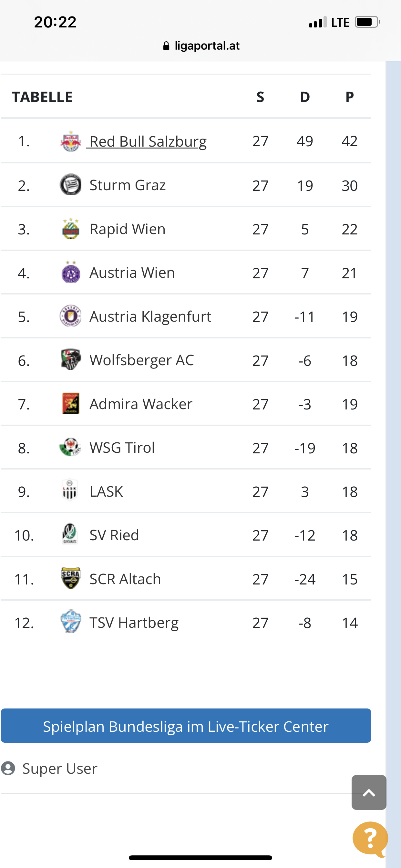Click the LASK club crest
Viewport: 401px width, 868px height.
pos(70,491)
